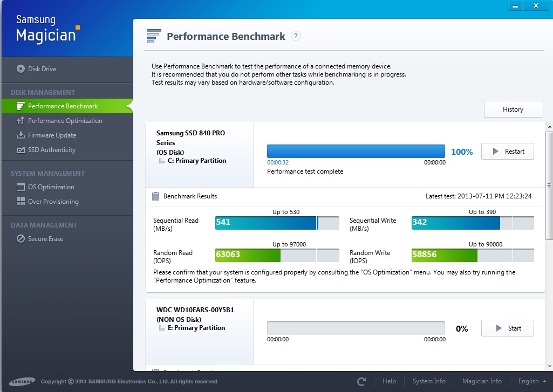This screenshot has width=553, height=392.
Task: Click the 'Benchmark Results' heading
Action: [190, 196]
